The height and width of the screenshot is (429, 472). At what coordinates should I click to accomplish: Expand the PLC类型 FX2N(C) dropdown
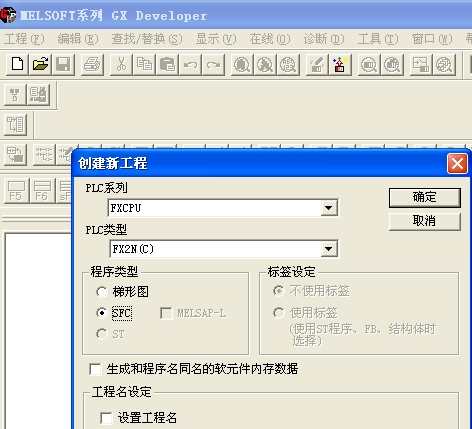coord(329,249)
